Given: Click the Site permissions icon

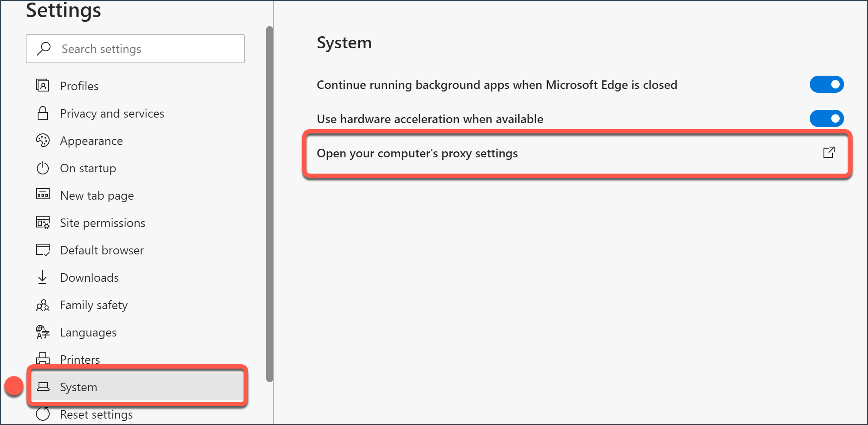Looking at the screenshot, I should [x=43, y=223].
